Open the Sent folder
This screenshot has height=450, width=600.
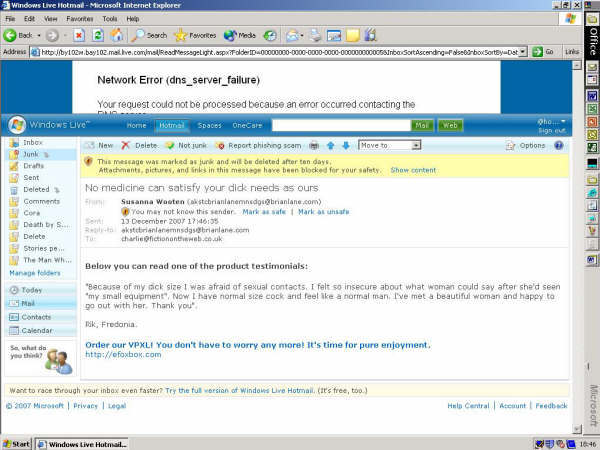click(31, 178)
